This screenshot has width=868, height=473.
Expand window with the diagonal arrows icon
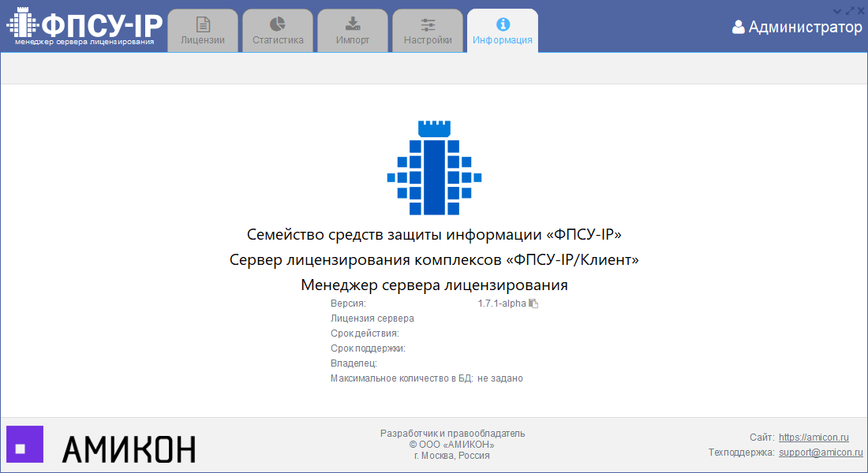[849, 11]
